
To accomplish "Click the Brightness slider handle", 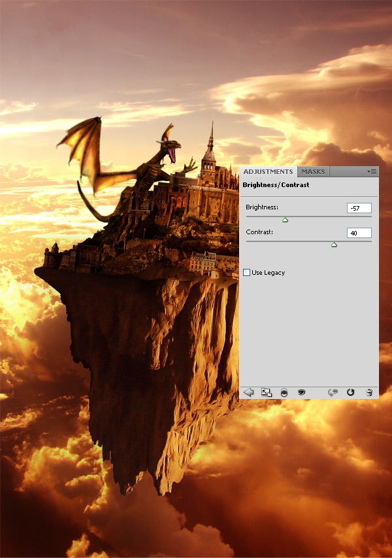I will (285, 220).
